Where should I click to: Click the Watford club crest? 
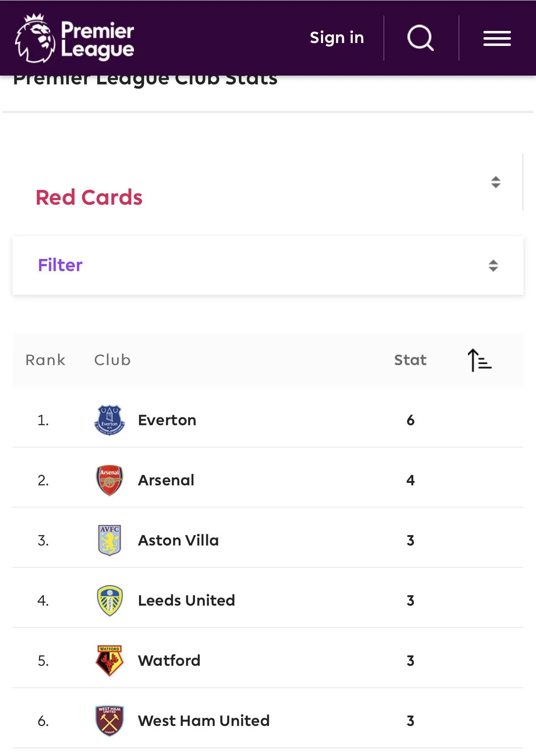109,661
